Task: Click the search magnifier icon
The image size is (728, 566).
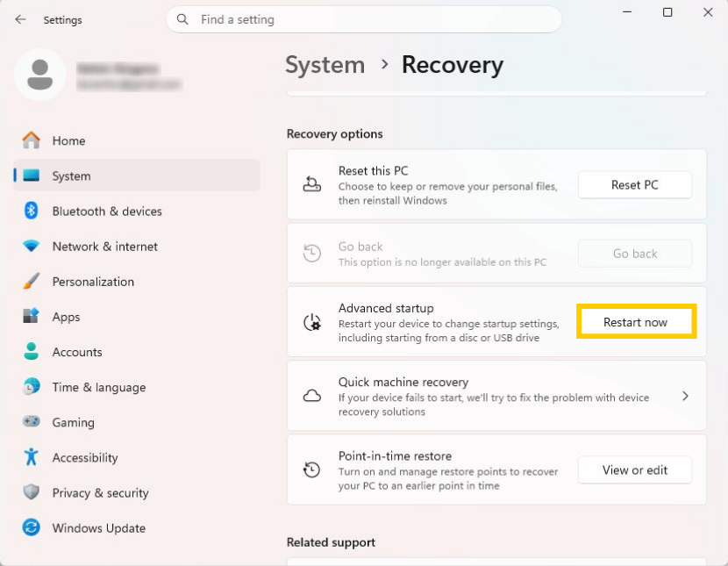Action: click(x=182, y=19)
